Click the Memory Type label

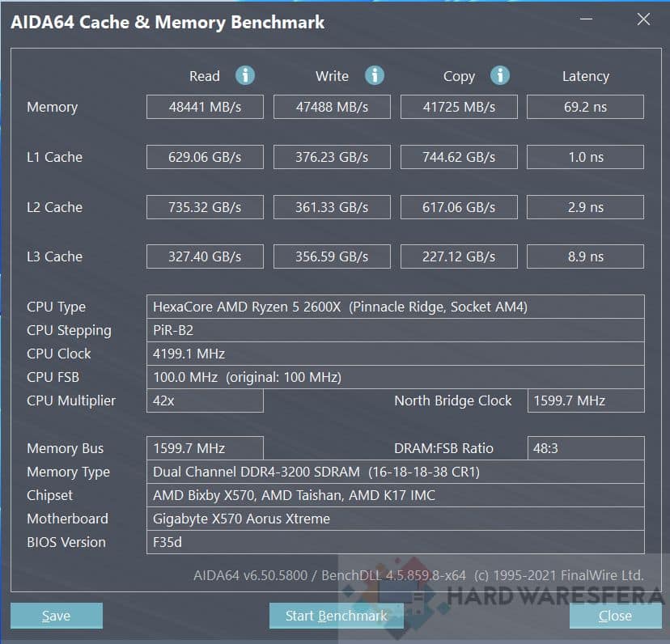(68, 472)
